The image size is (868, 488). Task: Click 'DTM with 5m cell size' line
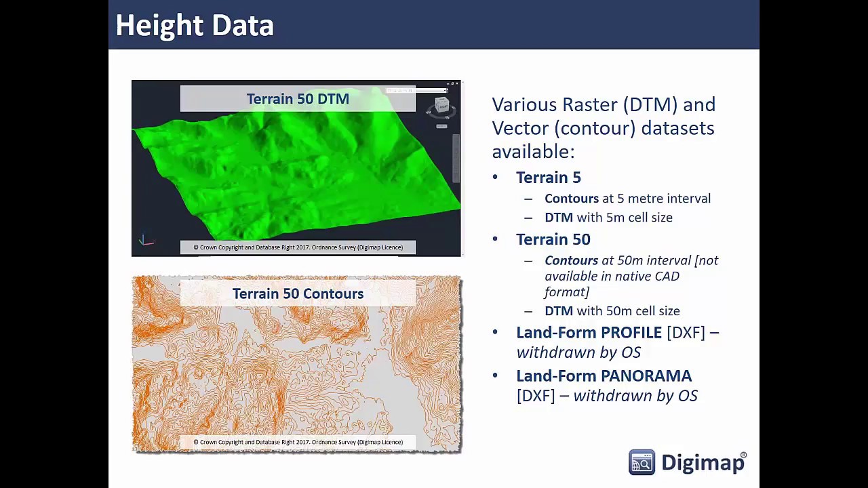tap(608, 218)
